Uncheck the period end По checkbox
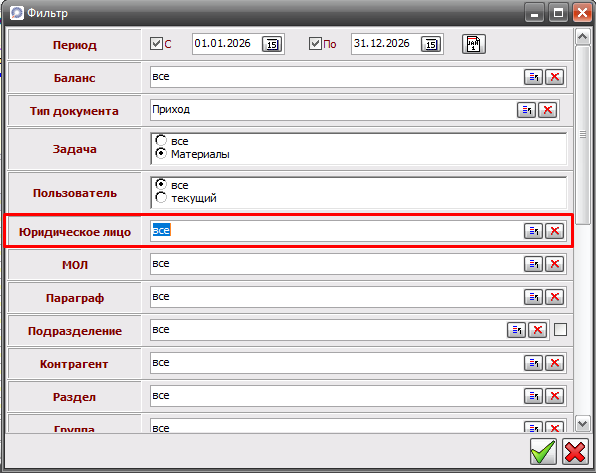 (315, 44)
